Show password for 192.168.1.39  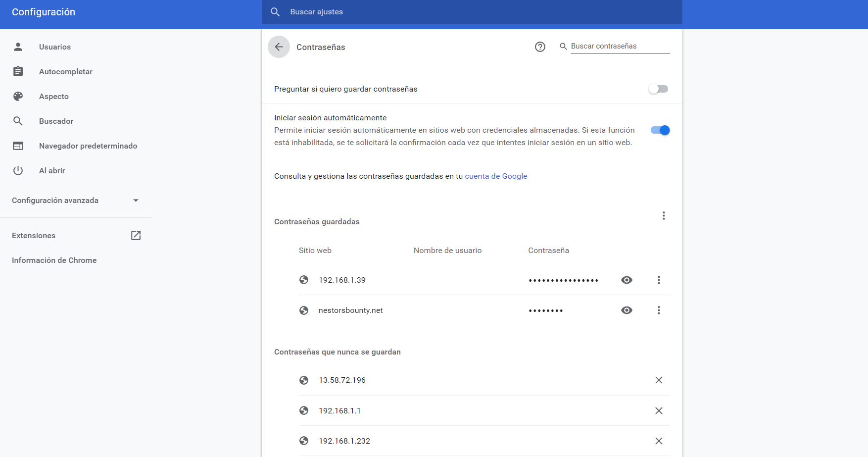click(627, 280)
